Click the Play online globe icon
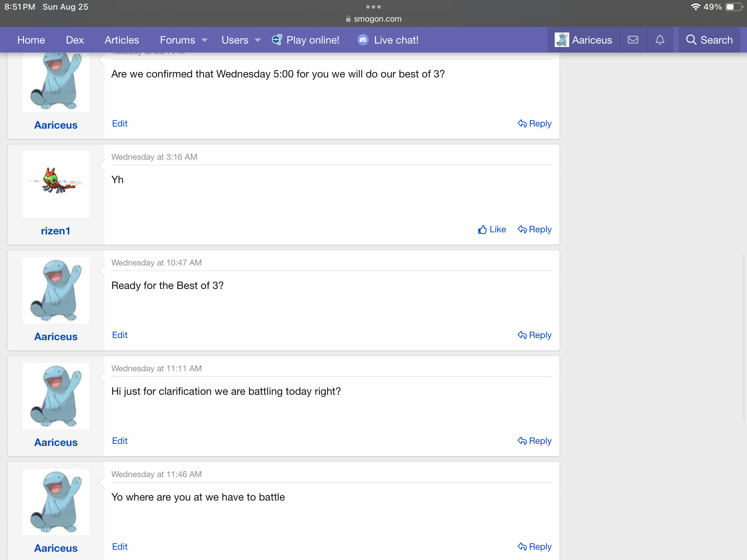 [277, 40]
